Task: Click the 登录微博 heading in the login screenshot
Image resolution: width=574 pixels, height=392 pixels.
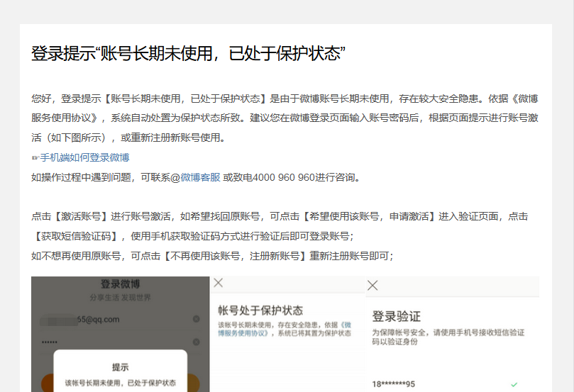Action: (x=120, y=284)
